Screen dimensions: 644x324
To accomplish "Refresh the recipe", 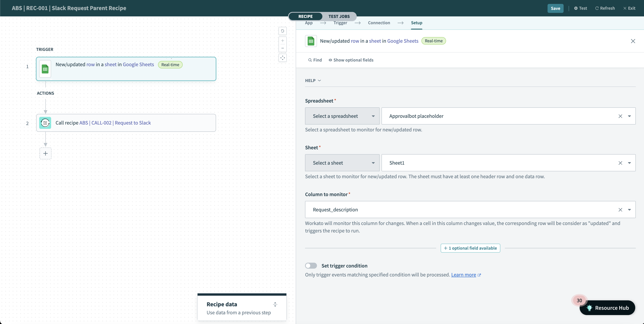I will coord(605,8).
